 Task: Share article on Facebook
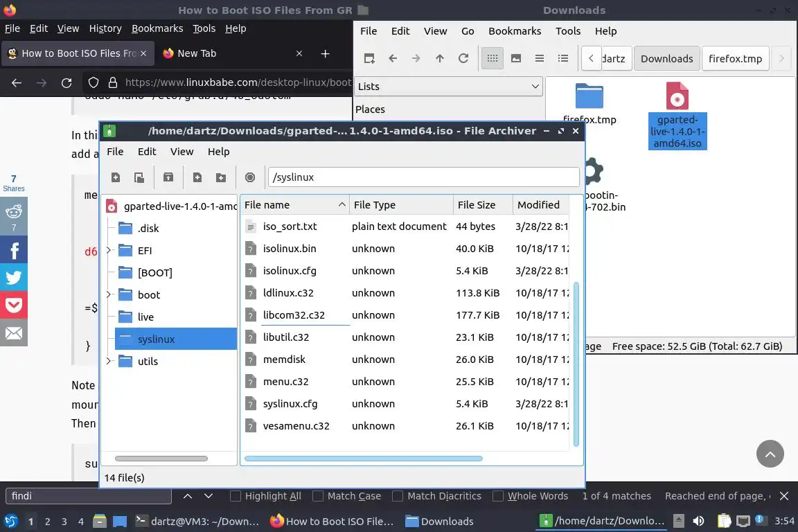(14, 250)
